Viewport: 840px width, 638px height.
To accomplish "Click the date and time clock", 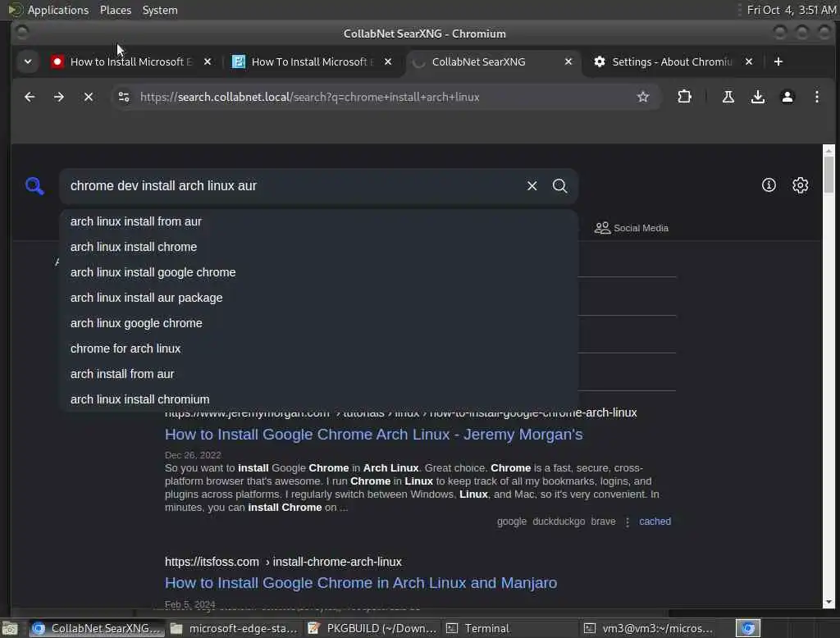I will click(x=792, y=10).
